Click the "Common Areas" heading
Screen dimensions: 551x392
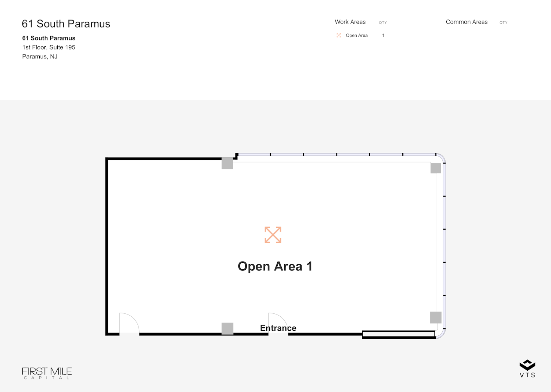click(467, 22)
